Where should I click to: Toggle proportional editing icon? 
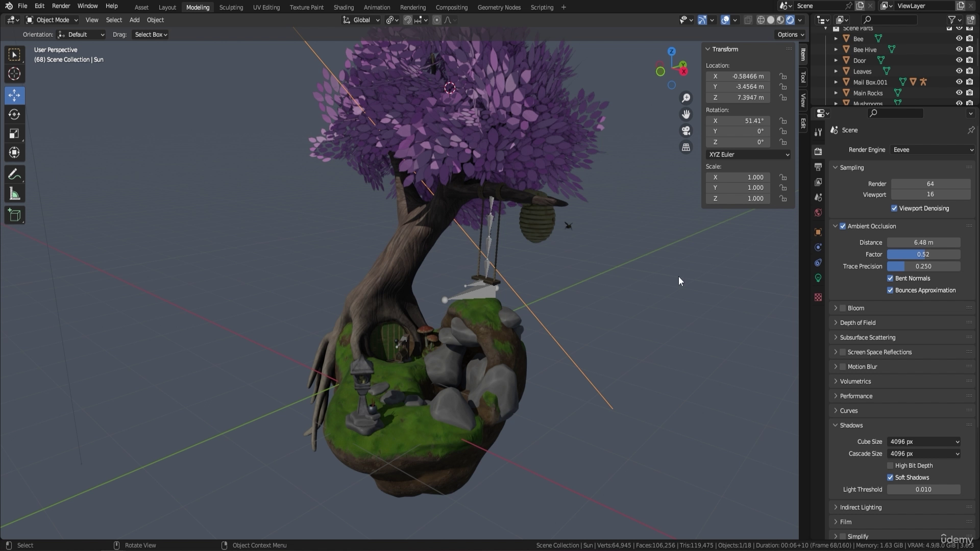click(x=436, y=20)
